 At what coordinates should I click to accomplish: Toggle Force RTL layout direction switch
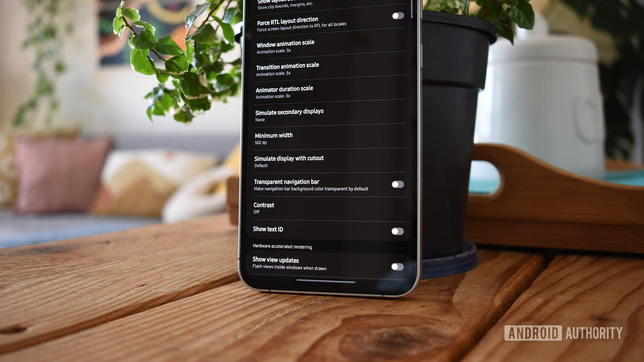[x=397, y=16]
